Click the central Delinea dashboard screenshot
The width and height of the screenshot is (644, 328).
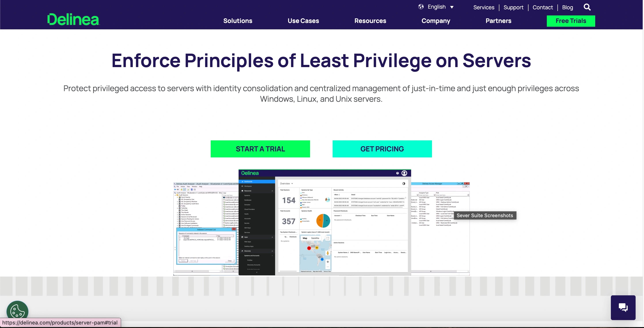pos(325,222)
